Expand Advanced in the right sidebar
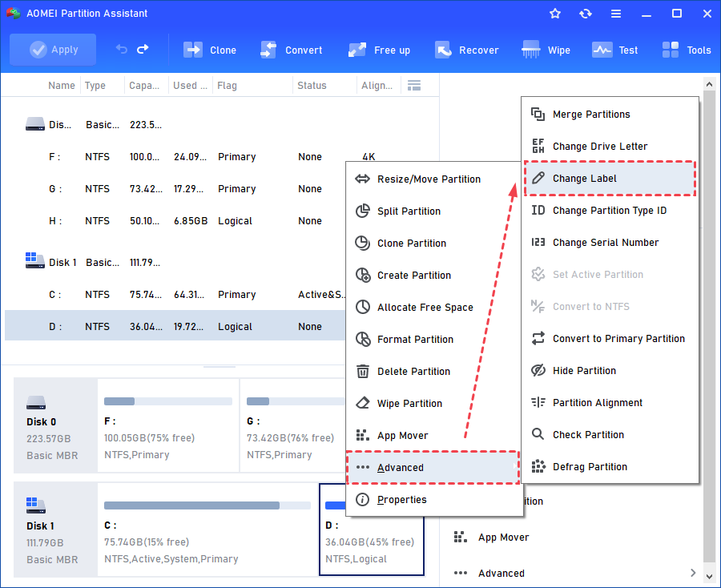 [574, 574]
